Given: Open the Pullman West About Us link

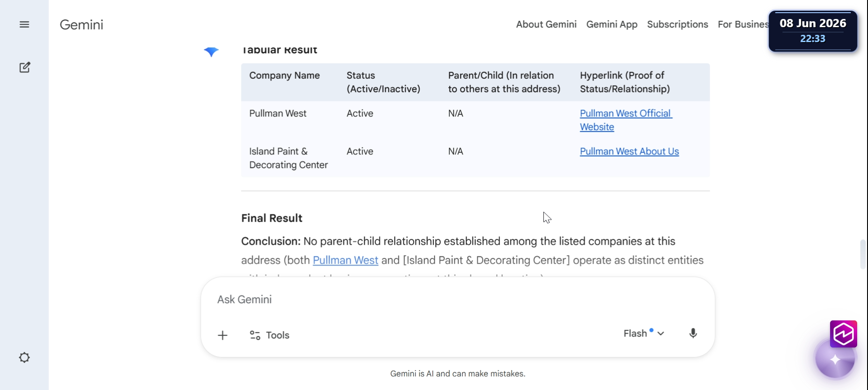Looking at the screenshot, I should [x=629, y=152].
